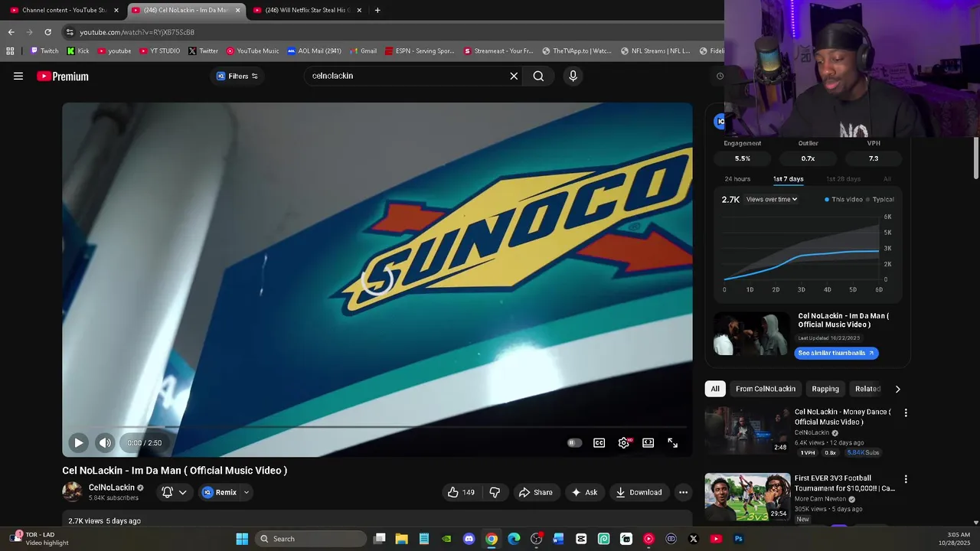Select the 1st 28 days tab

coord(843,179)
